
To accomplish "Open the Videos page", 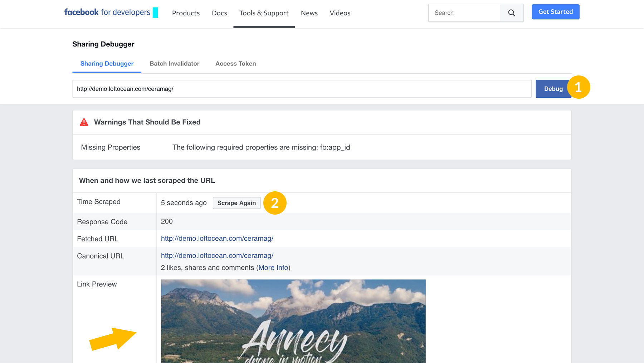I will tap(340, 13).
